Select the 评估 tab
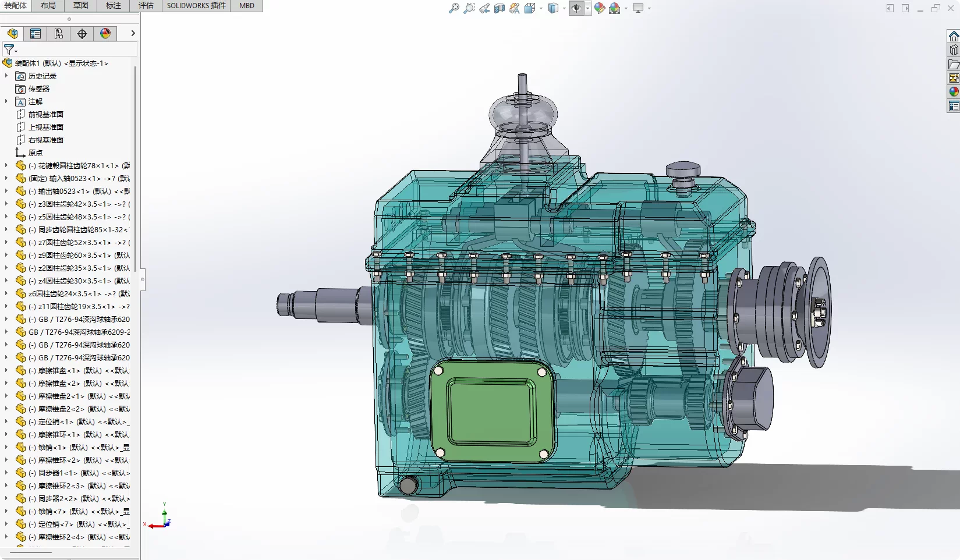Screen dimensions: 960x560 coord(146,5)
